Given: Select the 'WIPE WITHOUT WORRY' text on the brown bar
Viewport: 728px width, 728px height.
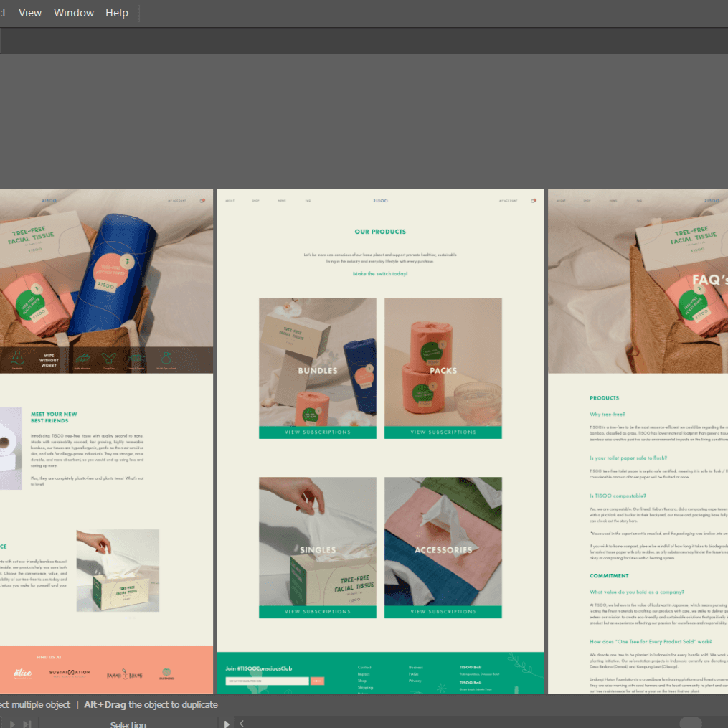Looking at the screenshot, I should (49, 361).
